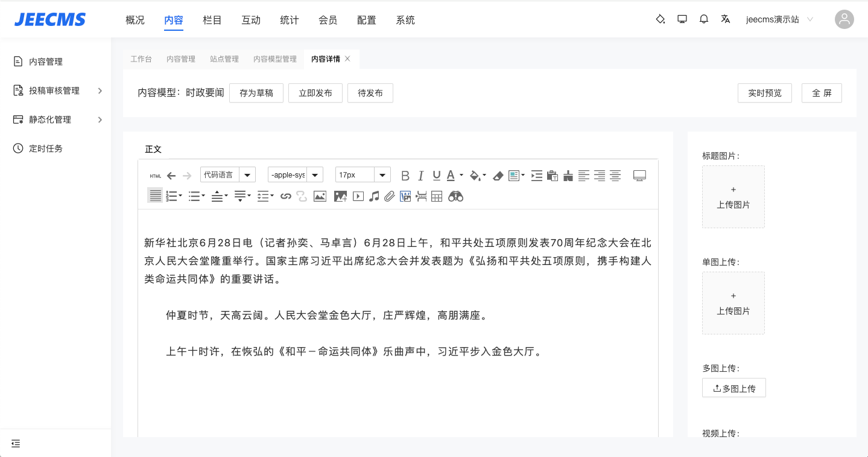
Task: Switch to HTML source mode
Action: pyautogui.click(x=156, y=176)
